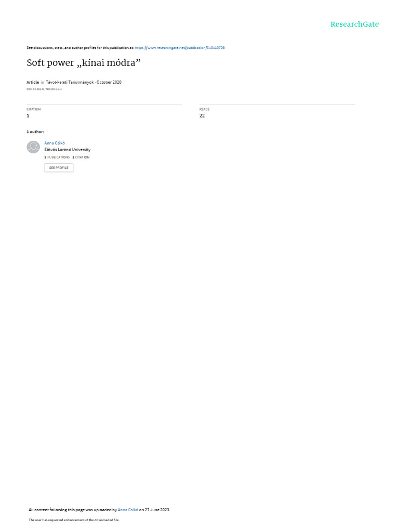
Task: Click the enhancement request notice at bottom
Action: (x=74, y=520)
